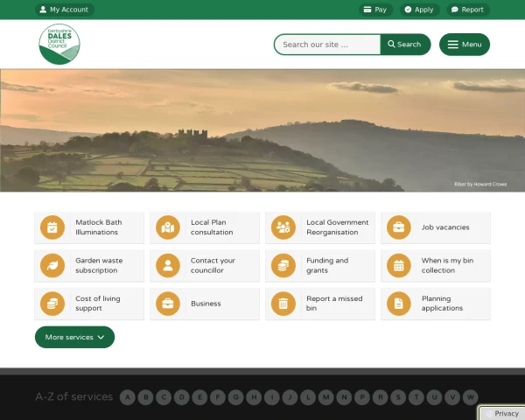Image resolution: width=525 pixels, height=420 pixels.
Task: Select letter L in A-Z of services
Action: pos(308,397)
